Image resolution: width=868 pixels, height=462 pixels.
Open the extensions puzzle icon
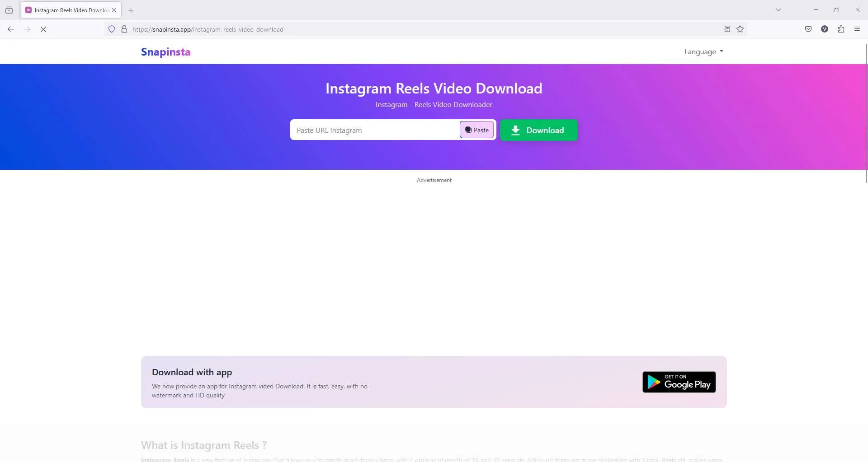pyautogui.click(x=841, y=29)
